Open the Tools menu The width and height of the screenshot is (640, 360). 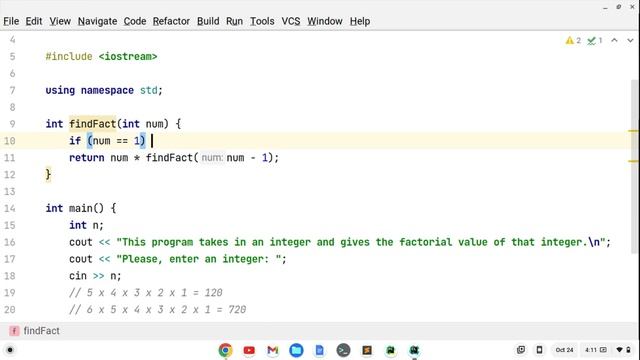click(262, 21)
